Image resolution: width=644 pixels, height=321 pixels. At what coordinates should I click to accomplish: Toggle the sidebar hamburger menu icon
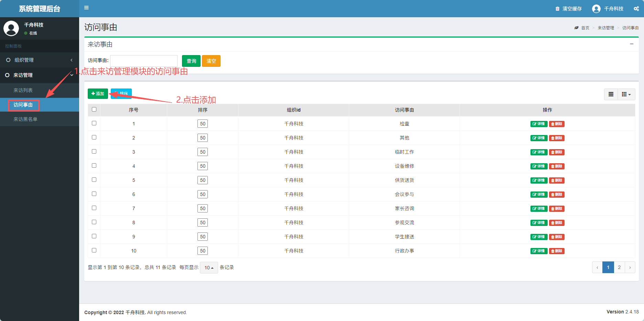[86, 8]
